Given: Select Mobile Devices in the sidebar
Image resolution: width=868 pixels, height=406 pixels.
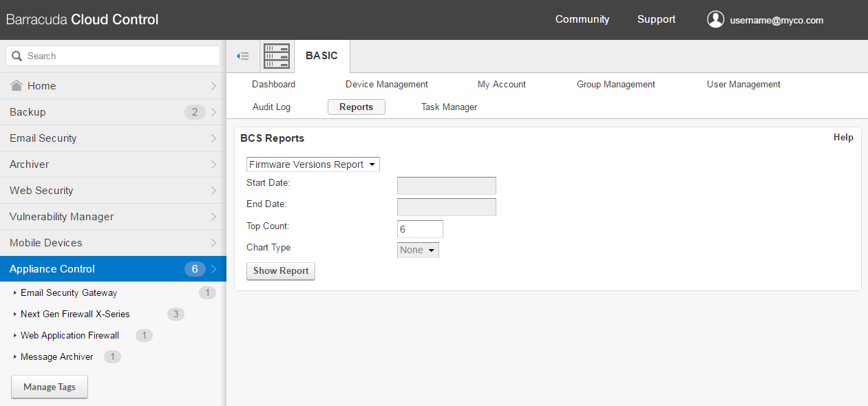Looking at the screenshot, I should pos(113,243).
